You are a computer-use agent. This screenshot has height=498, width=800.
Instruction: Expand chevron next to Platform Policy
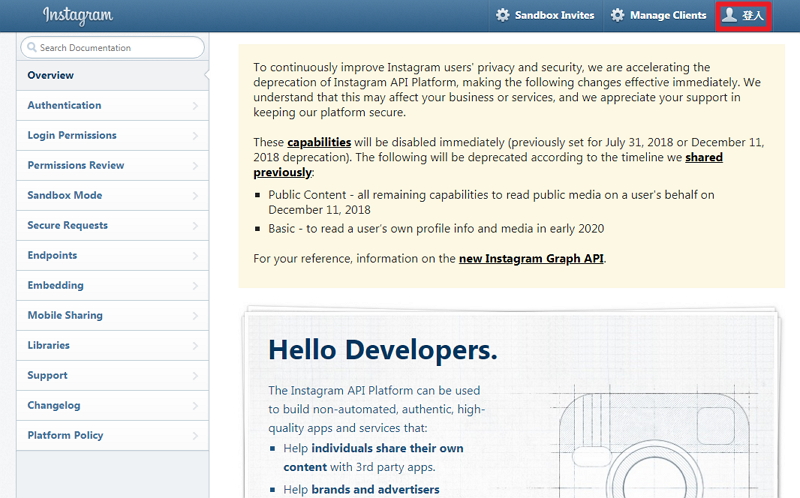[x=195, y=436]
